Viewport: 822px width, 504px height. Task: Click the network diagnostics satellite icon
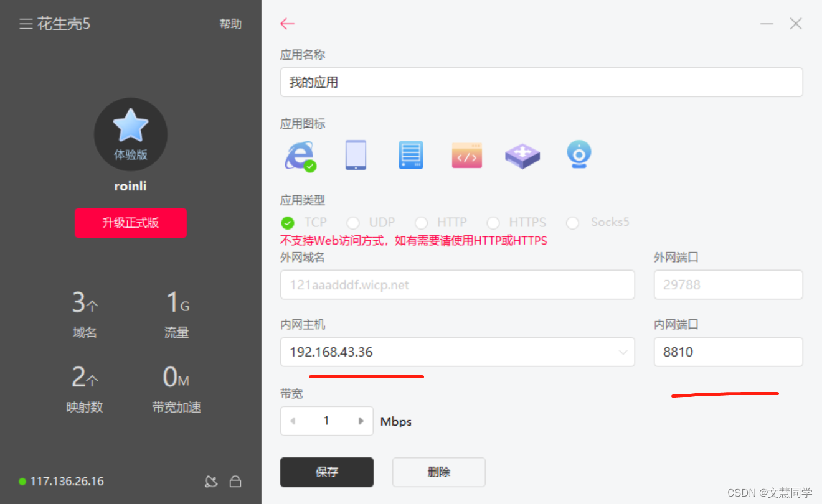coord(211,481)
